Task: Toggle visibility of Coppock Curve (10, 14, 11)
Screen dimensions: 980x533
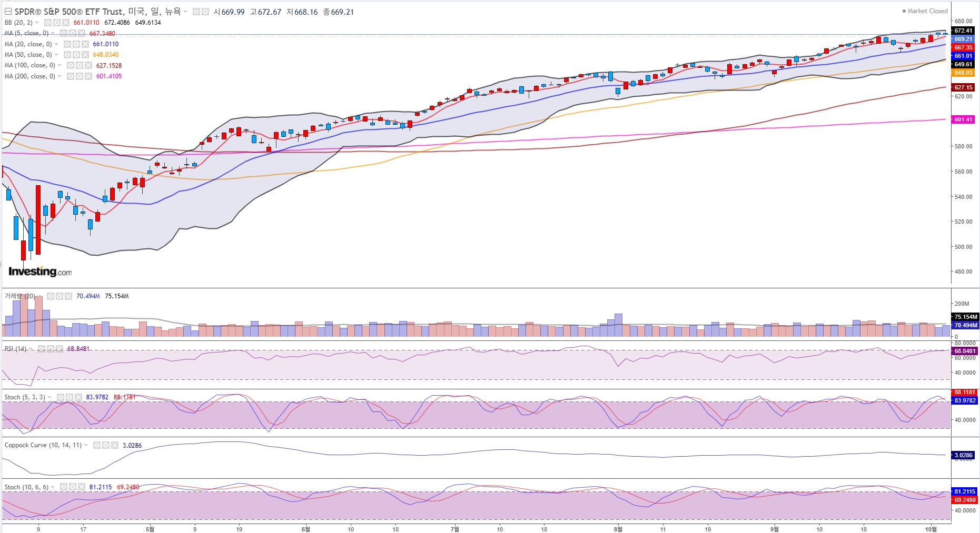Action: click(x=97, y=445)
